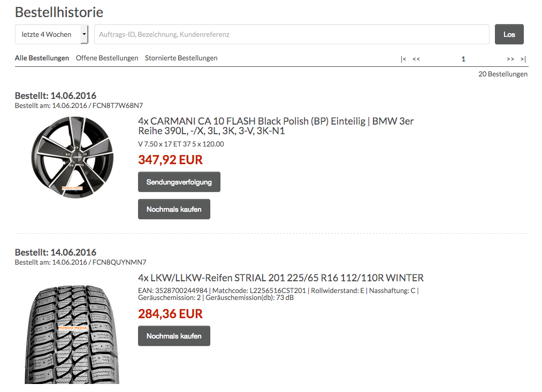Reorder STRIAL tires with Nochmals kaufen

pos(174,336)
